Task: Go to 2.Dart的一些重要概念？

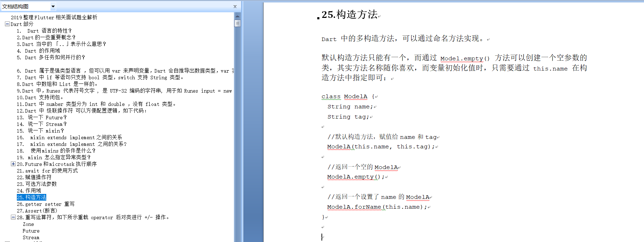Action: (x=46, y=37)
